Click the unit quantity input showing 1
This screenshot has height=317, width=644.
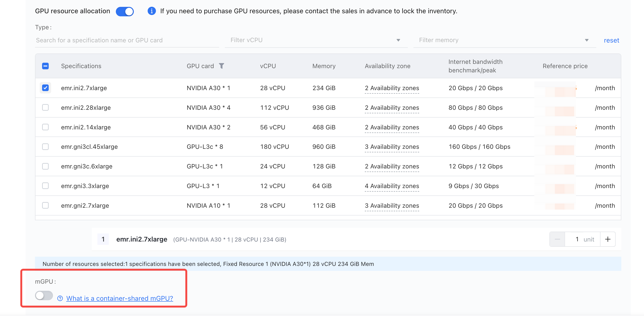[583, 239]
